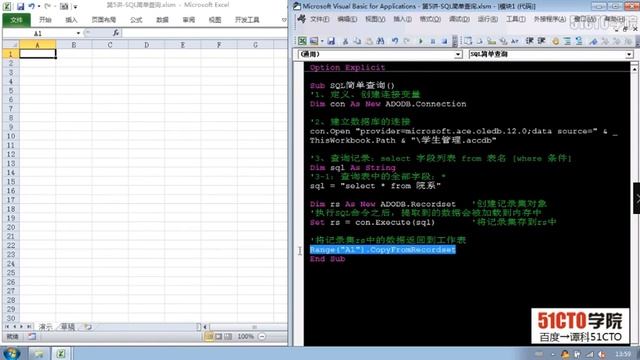Image resolution: width=640 pixels, height=360 pixels.
Task: Click Redo in the VBA toolbar
Action: (x=407, y=41)
